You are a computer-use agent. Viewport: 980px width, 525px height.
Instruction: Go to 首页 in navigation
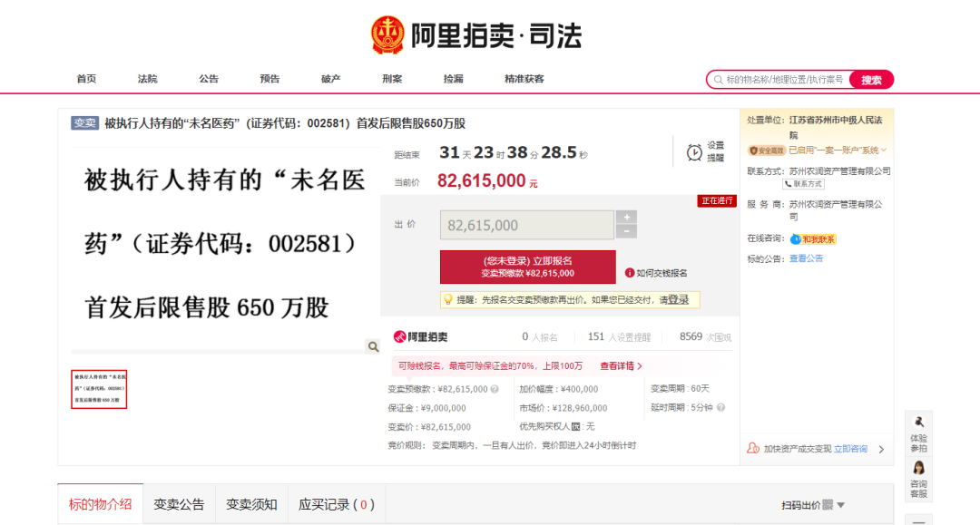coord(86,79)
